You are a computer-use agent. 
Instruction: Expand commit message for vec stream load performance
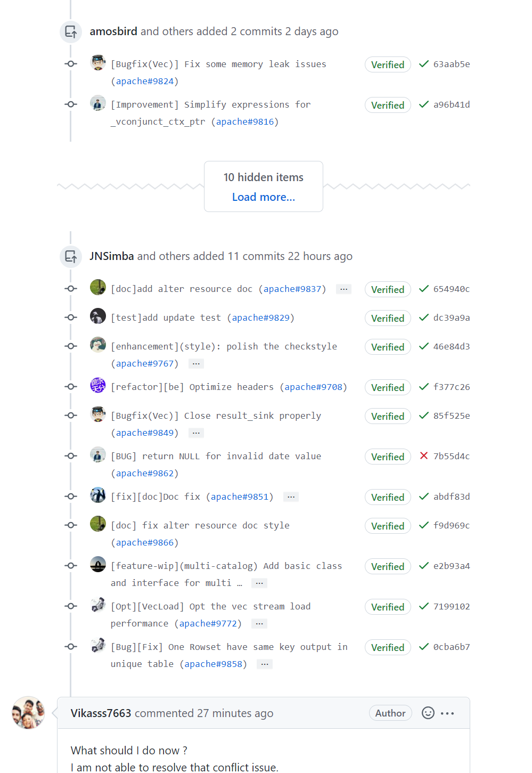(x=259, y=624)
